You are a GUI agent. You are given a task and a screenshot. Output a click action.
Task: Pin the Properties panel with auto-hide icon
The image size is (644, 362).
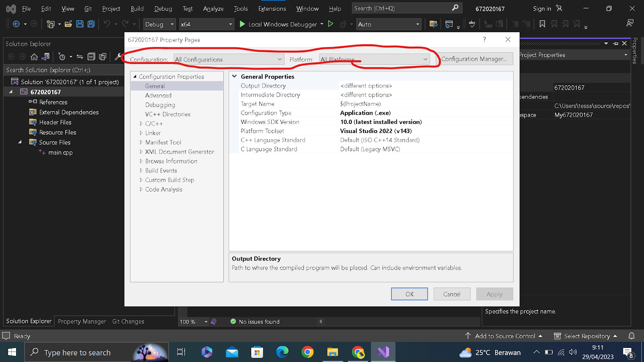(615, 43)
